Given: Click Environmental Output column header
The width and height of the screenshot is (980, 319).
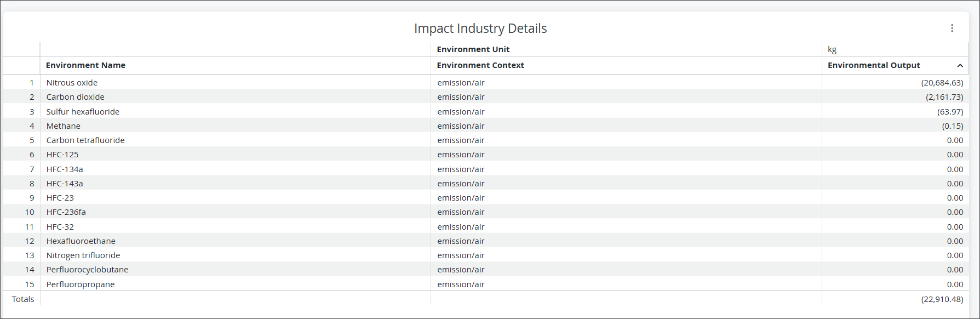Looking at the screenshot, I should point(874,65).
